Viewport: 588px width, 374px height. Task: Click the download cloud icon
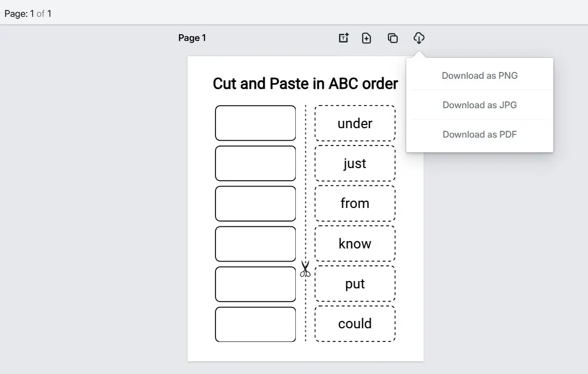pos(419,38)
